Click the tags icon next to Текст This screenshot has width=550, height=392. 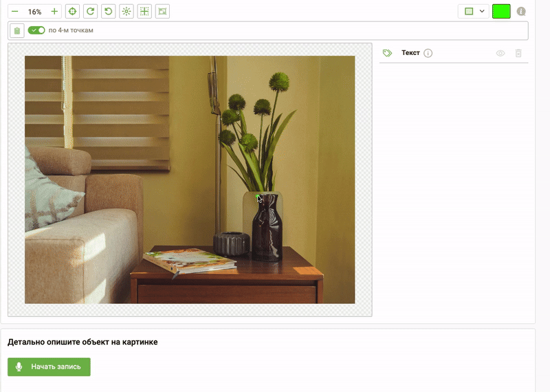point(387,53)
